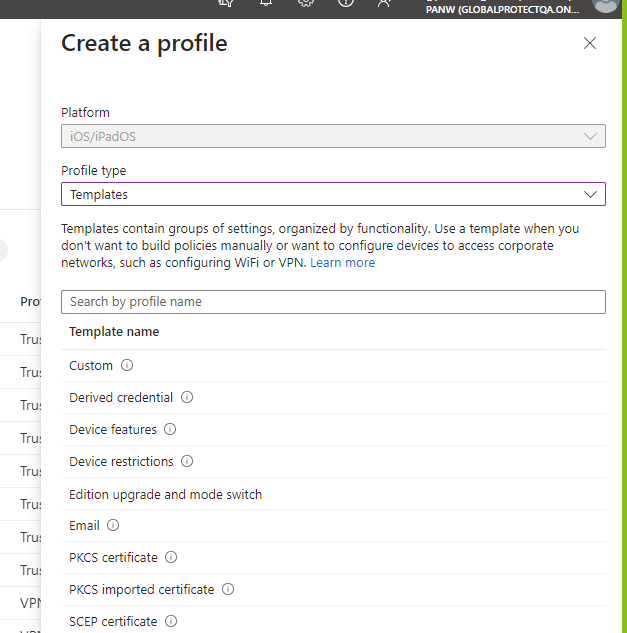The image size is (627, 633).
Task: Close the Create a profile panel
Action: [x=590, y=43]
